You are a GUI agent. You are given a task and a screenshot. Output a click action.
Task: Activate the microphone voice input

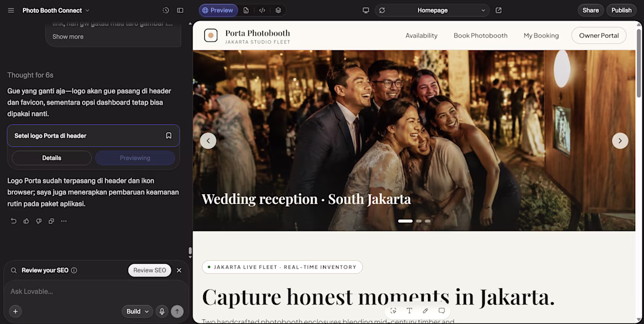(x=162, y=311)
